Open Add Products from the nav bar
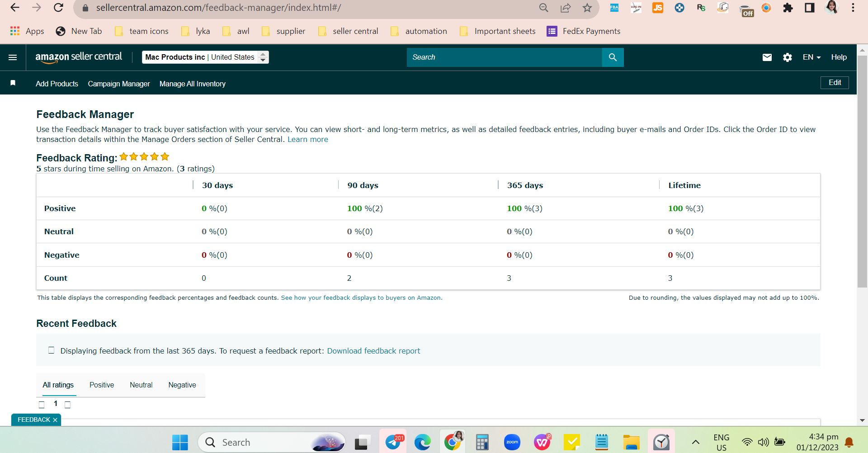 coord(57,84)
